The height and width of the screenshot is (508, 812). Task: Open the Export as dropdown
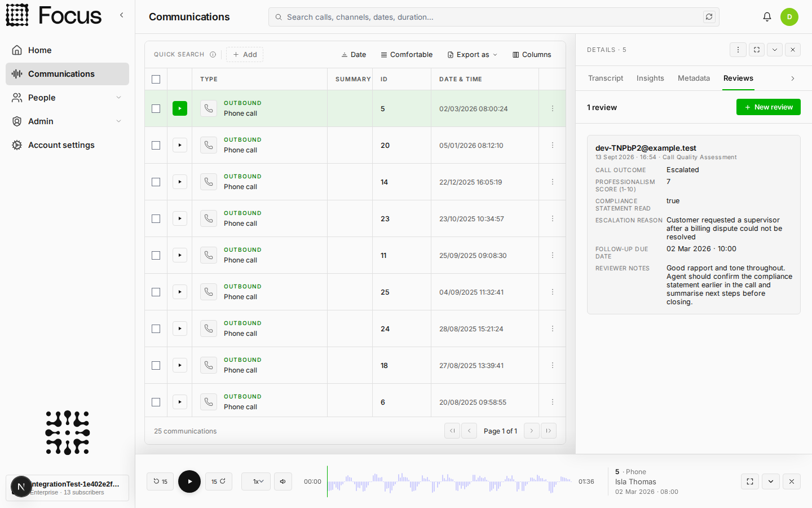click(473, 55)
